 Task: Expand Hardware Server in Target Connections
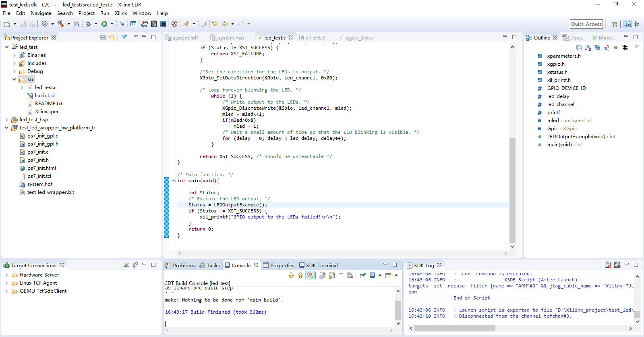coord(7,275)
